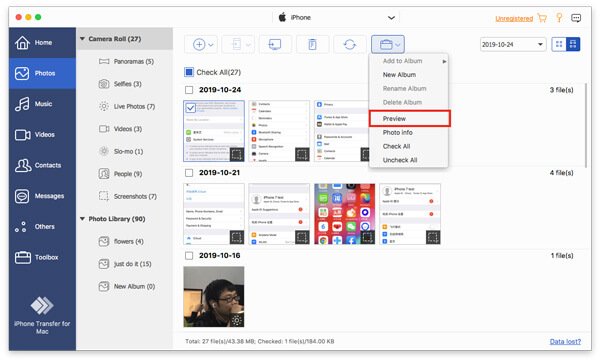Image resolution: width=600 pixels, height=361 pixels.
Task: Click the export to computer toolbar button
Action: click(275, 44)
